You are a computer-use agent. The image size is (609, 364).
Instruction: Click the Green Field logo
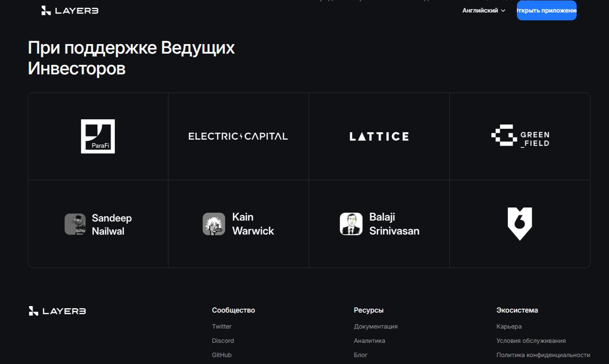point(520,136)
